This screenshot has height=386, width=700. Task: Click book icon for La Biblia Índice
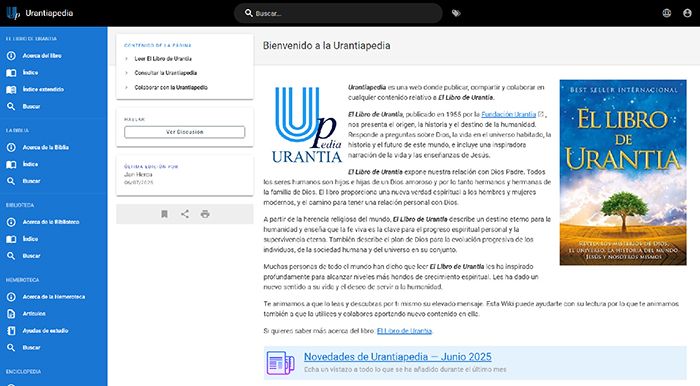11,164
